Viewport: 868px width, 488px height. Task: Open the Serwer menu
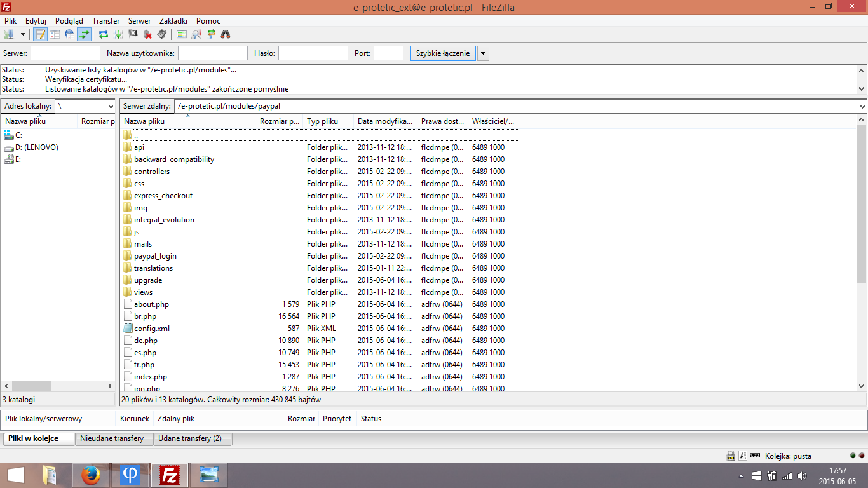pos(140,20)
